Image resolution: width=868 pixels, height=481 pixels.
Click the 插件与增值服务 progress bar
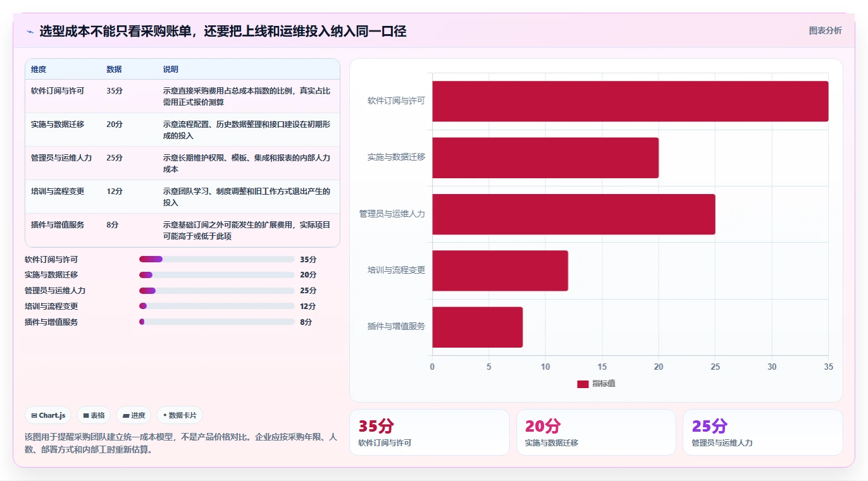click(x=216, y=322)
